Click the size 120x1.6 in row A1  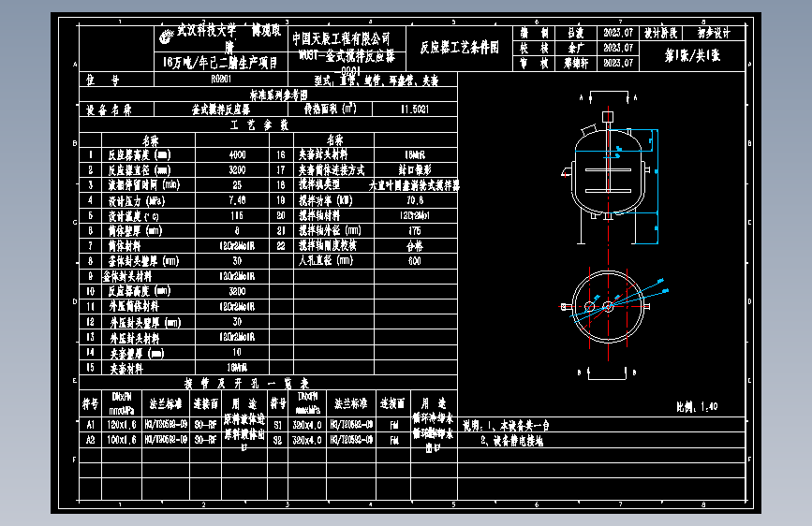pyautogui.click(x=121, y=425)
